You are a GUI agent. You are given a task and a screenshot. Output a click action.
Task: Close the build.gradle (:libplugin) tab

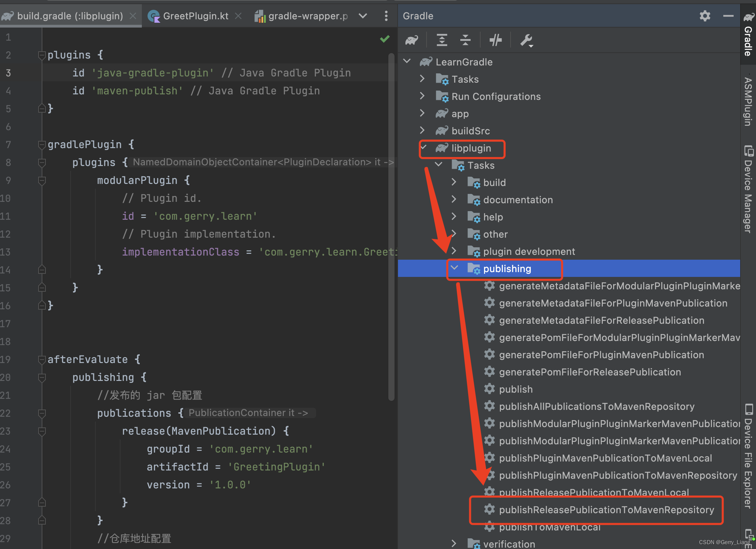pos(133,16)
